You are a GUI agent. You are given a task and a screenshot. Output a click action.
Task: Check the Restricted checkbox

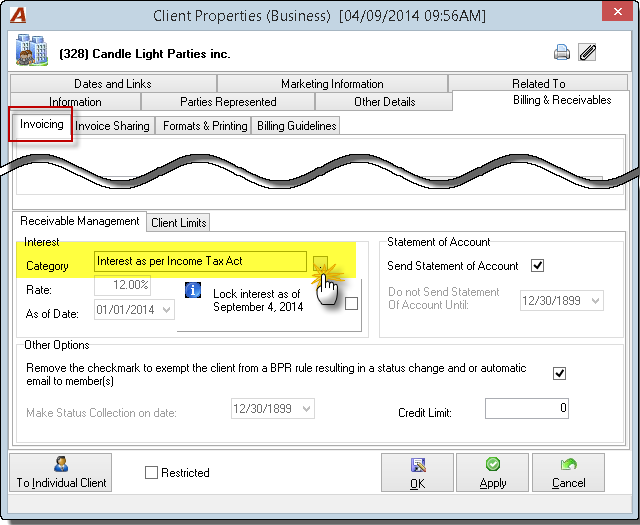click(x=151, y=473)
